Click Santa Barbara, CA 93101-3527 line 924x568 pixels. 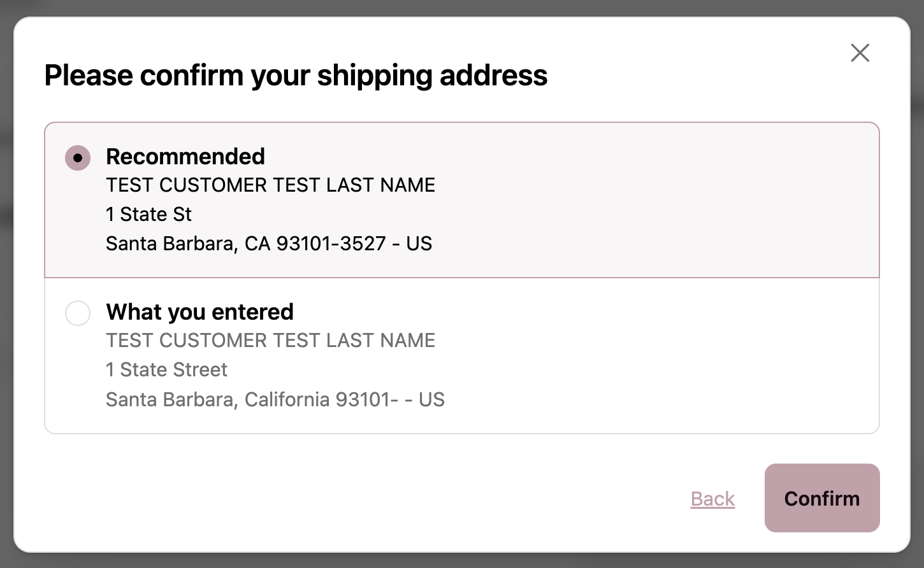tap(269, 243)
